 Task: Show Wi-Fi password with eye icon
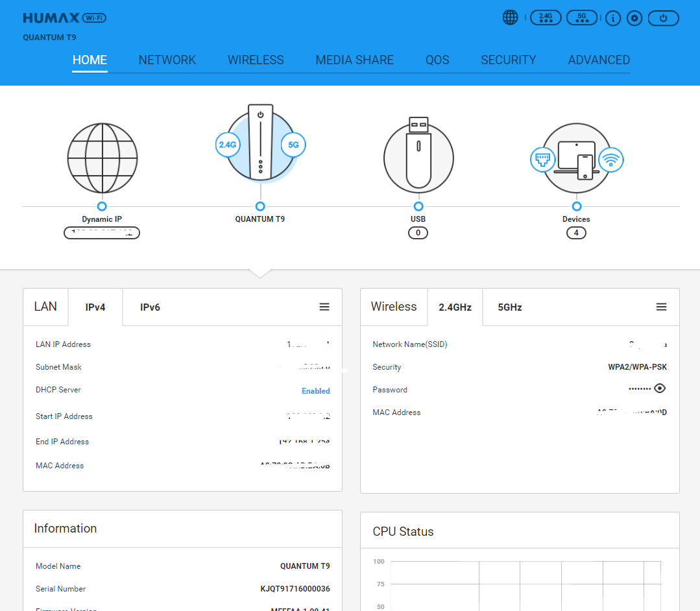coord(660,389)
